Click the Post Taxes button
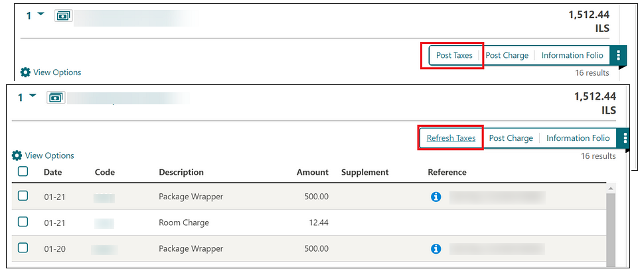This screenshot has width=644, height=273. [x=454, y=55]
